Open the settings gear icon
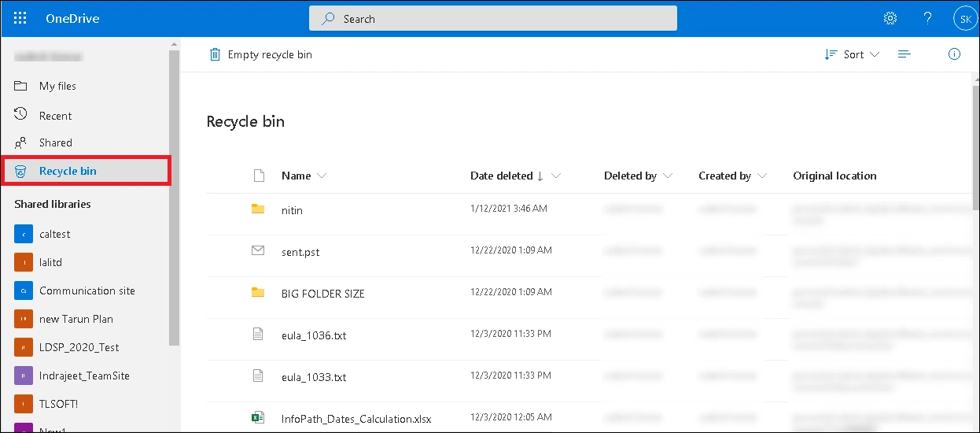The height and width of the screenshot is (433, 980). 890,18
